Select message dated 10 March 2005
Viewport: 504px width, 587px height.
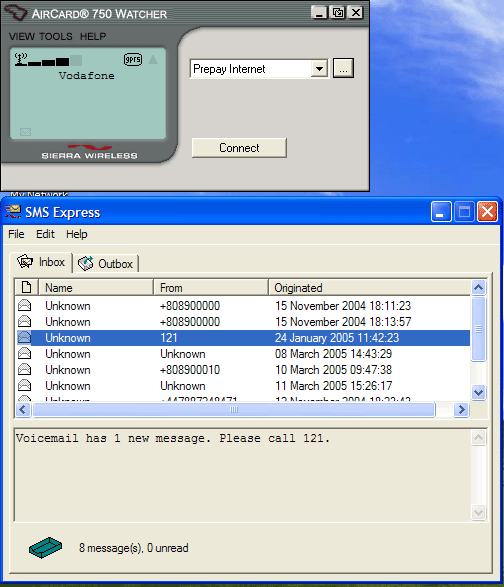pos(243,370)
